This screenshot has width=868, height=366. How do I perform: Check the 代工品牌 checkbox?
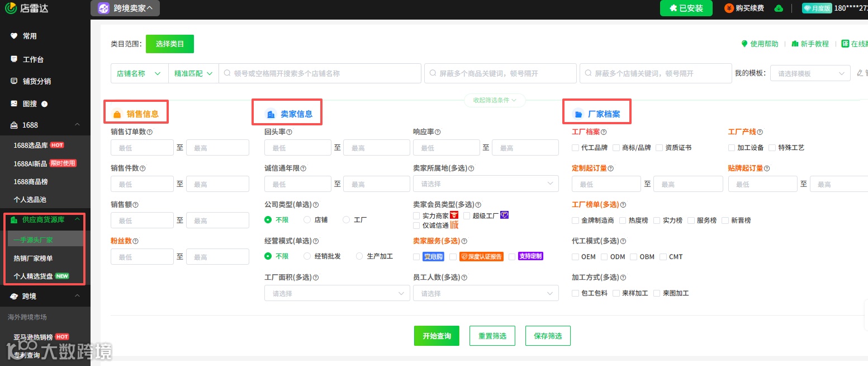click(x=575, y=148)
